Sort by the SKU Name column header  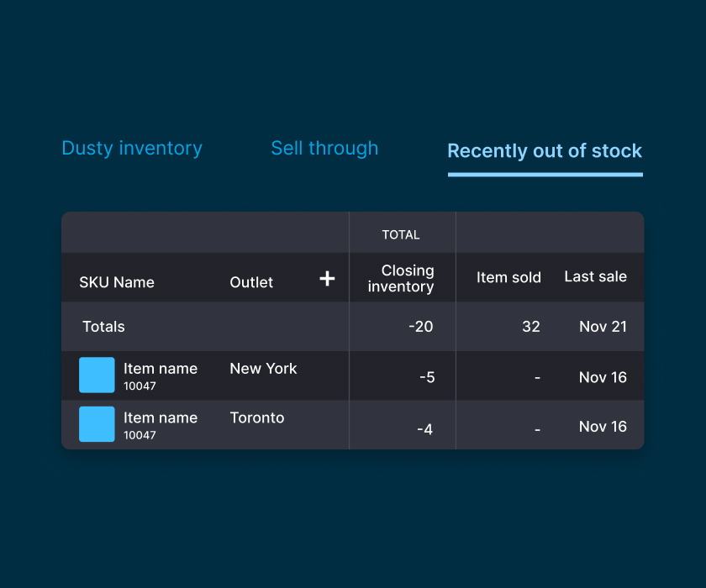tap(117, 282)
